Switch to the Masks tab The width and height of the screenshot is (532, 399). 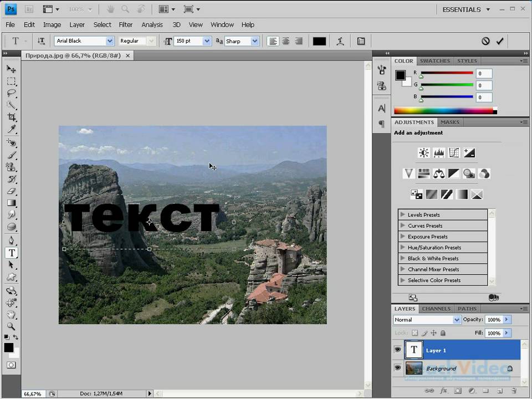pos(450,122)
